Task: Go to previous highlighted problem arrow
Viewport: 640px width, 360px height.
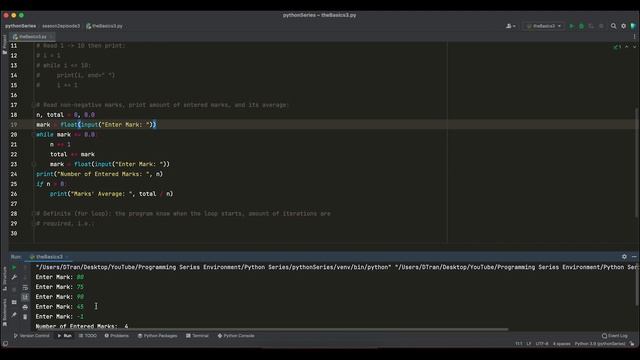Action: pos(627,47)
